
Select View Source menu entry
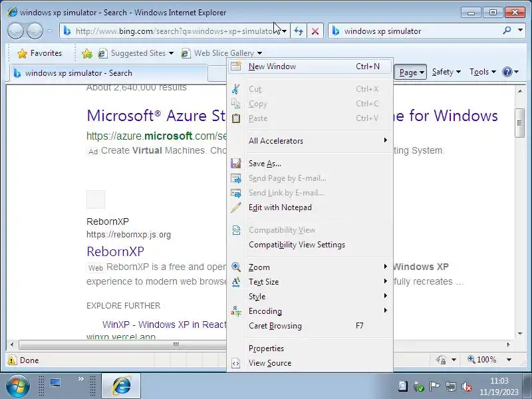(310, 363)
